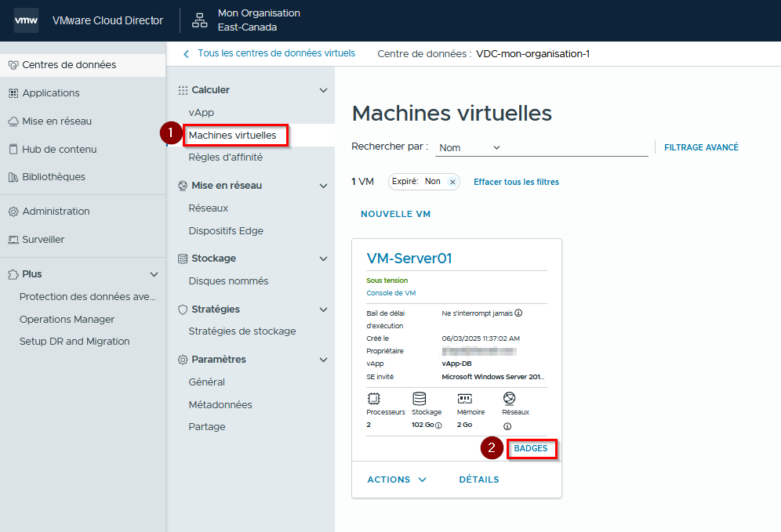Collapse the Plus menu chevron
781x532 pixels.
pos(154,274)
